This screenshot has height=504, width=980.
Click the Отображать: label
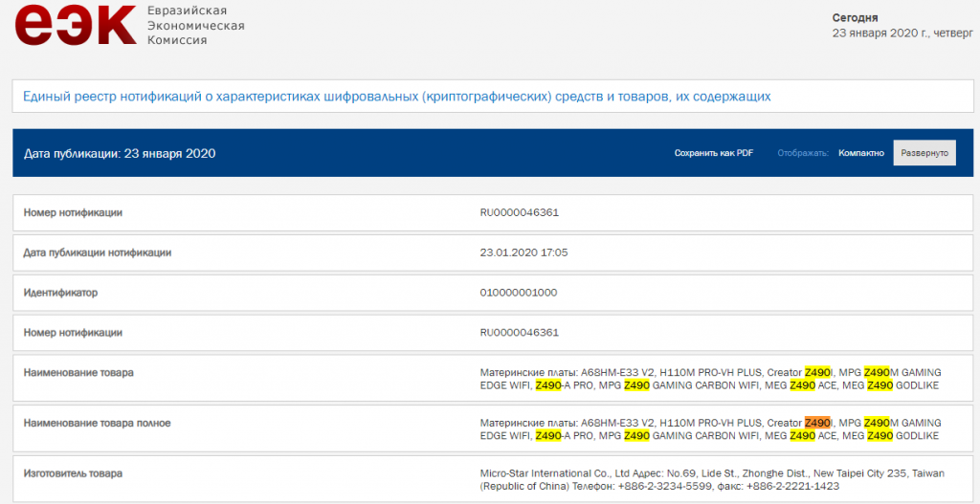[x=803, y=153]
